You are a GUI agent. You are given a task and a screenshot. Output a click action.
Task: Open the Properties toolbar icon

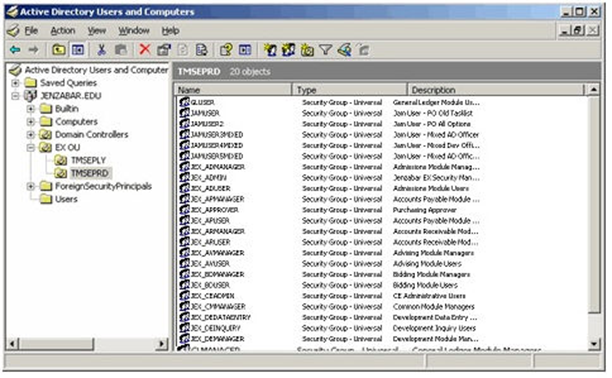click(164, 50)
